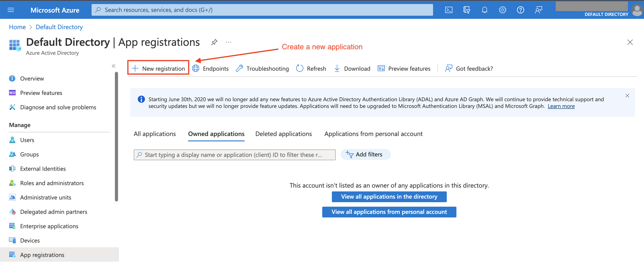Open the notifications bell
This screenshot has width=644, height=263.
[x=484, y=10]
